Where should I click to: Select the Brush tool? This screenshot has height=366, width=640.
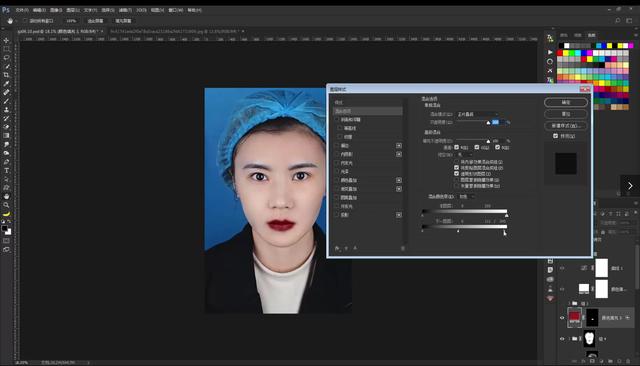point(6,101)
